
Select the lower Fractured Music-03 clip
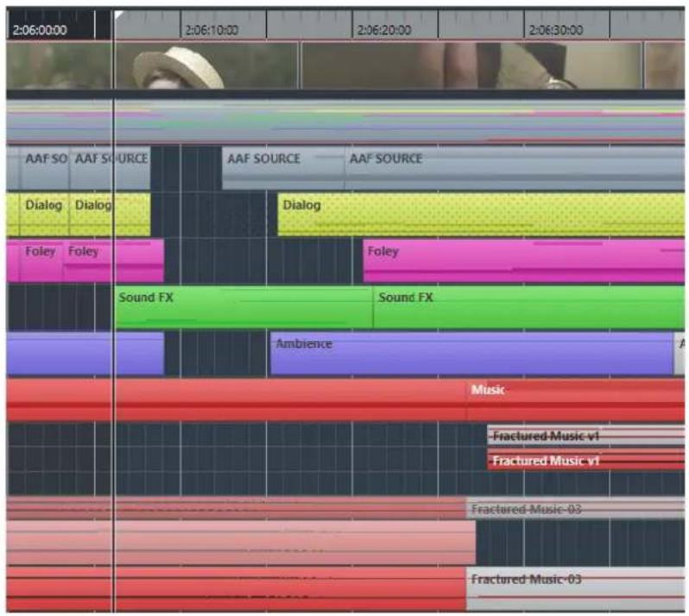[576, 589]
